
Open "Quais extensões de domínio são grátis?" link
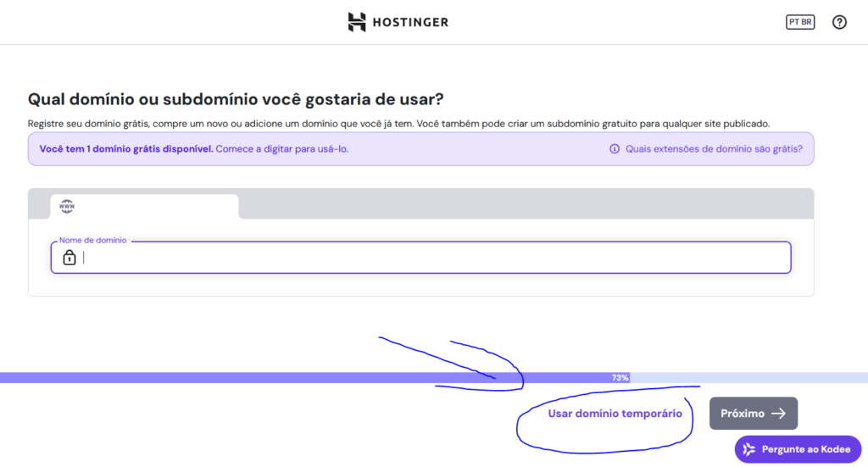[x=714, y=149]
